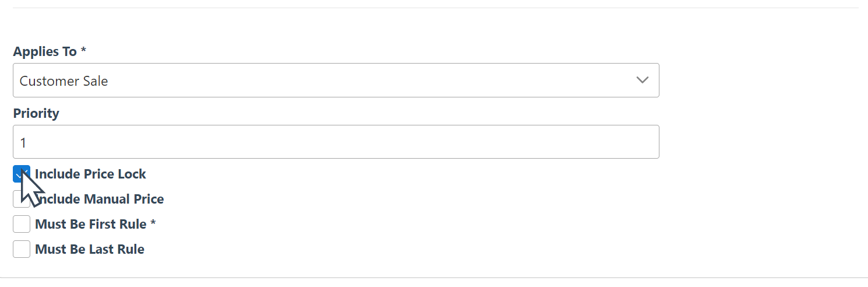The width and height of the screenshot is (868, 287).
Task: Focus the Priority input field
Action: click(x=336, y=142)
